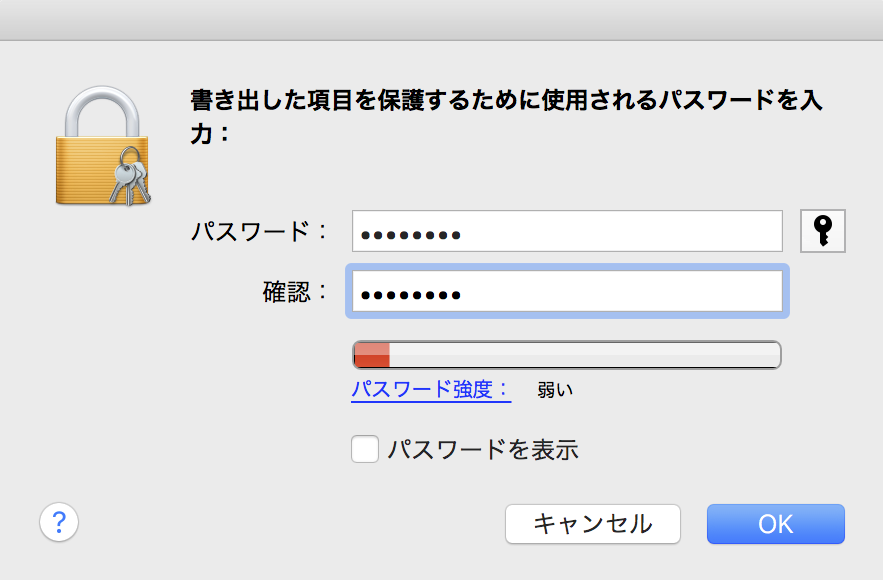Click the 弱い strength rating text
This screenshot has height=580, width=883.
[555, 390]
